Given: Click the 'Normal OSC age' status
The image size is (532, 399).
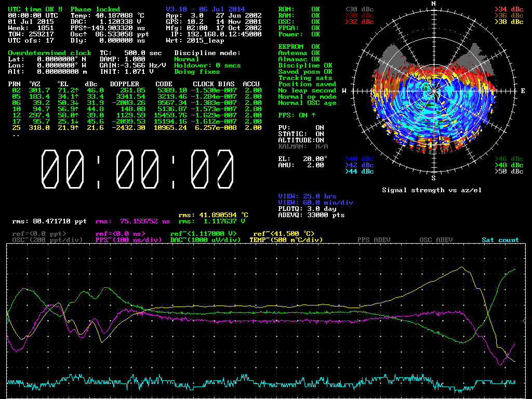Looking at the screenshot, I should click(x=308, y=103).
